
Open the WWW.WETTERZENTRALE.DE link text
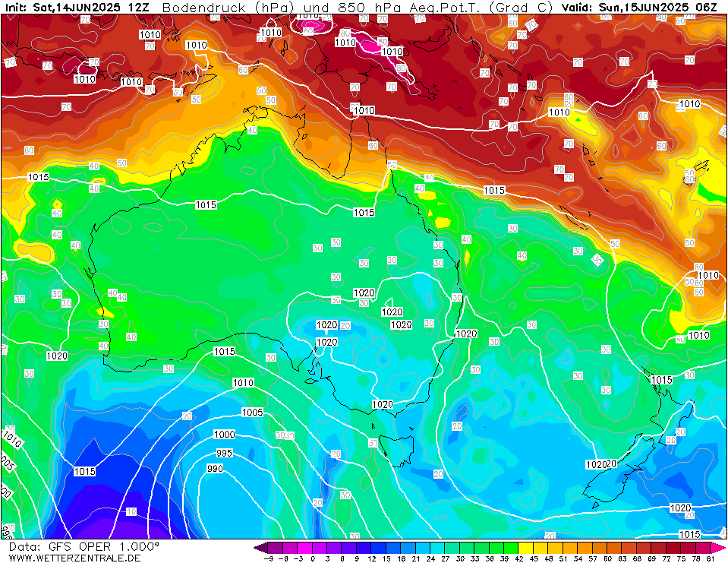tap(74, 558)
